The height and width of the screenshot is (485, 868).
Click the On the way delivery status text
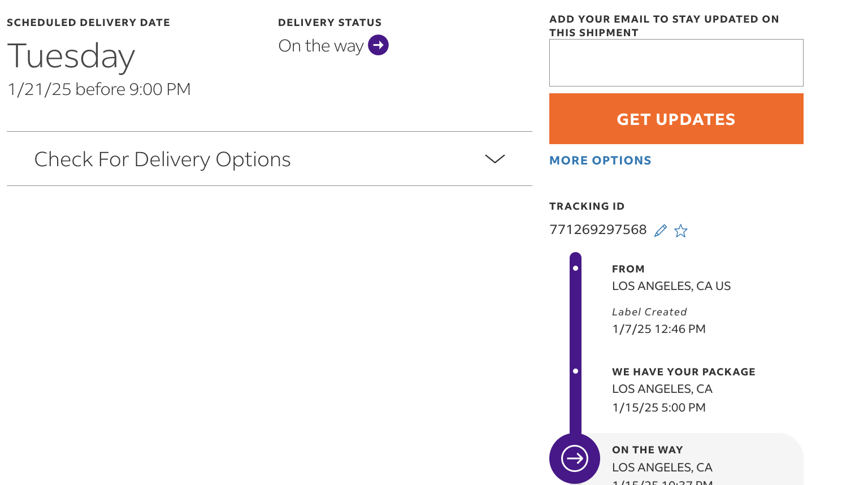tap(320, 46)
